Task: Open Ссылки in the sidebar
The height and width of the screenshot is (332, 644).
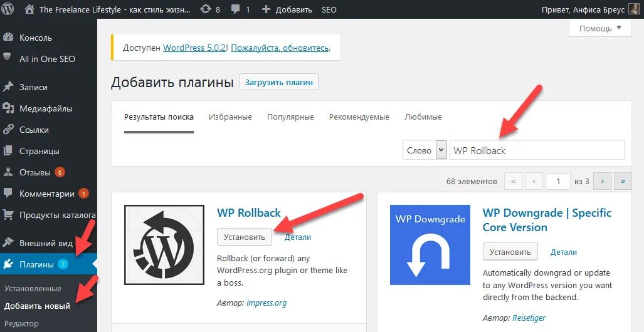Action: coord(34,130)
